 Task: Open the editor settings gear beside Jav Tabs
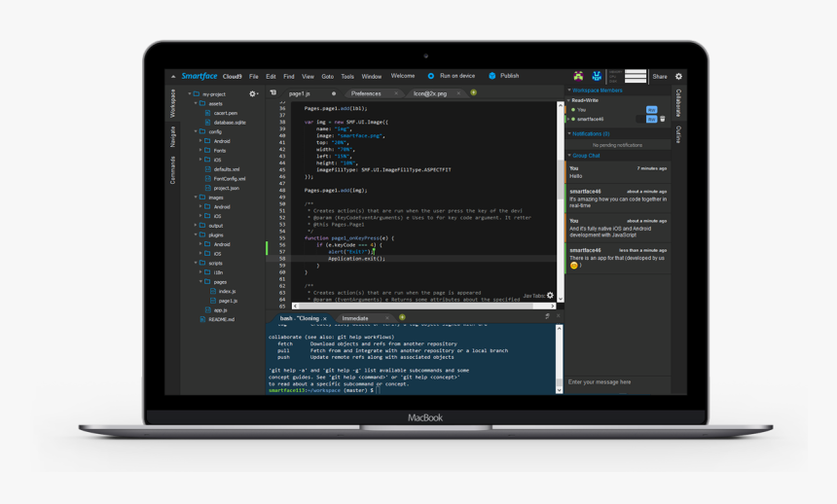[550, 296]
